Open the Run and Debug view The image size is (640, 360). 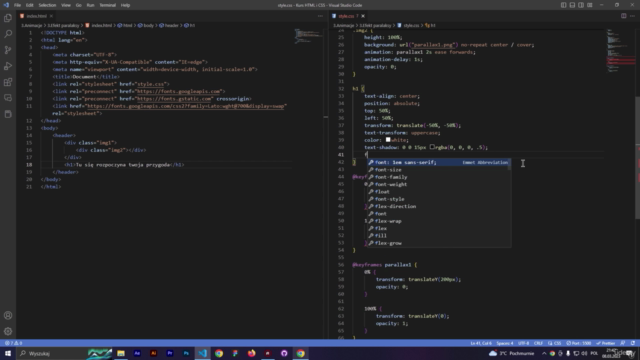[8, 66]
